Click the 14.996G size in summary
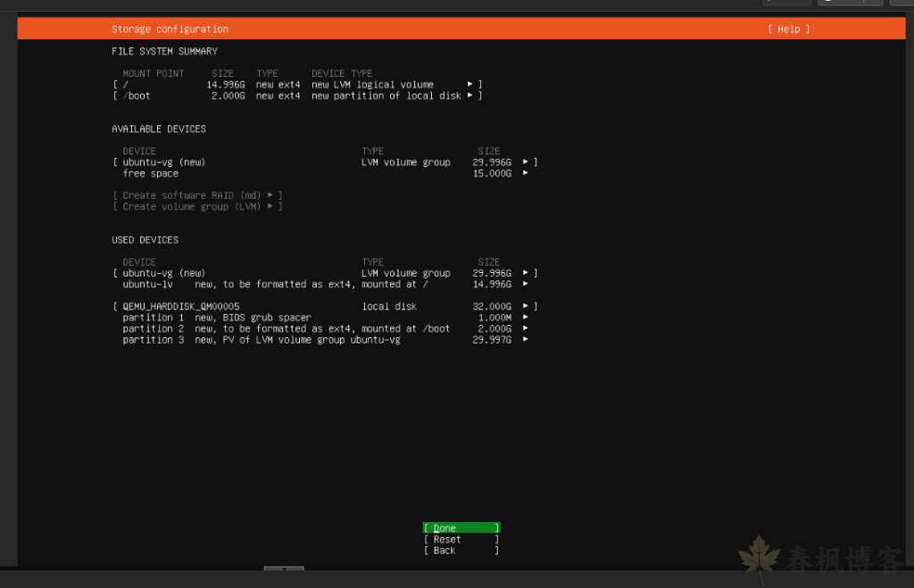The width and height of the screenshot is (914, 588). (x=226, y=85)
